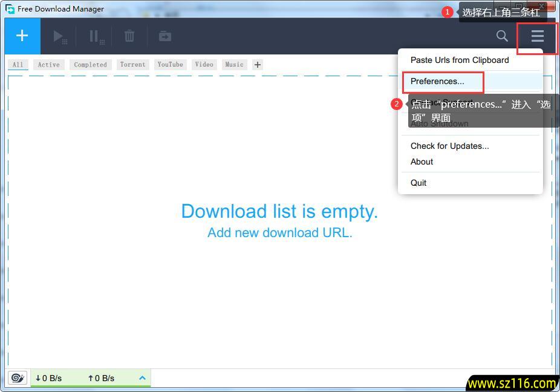Click Check for Updates... menu entry
This screenshot has width=560, height=392.
coord(449,146)
